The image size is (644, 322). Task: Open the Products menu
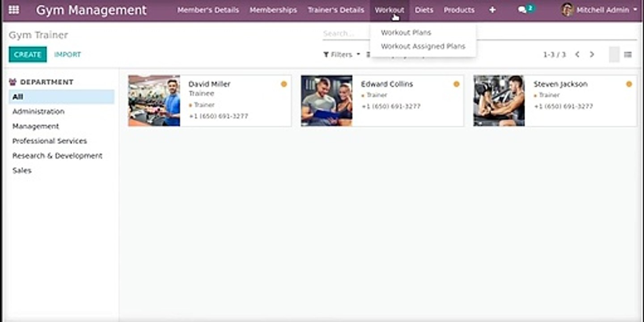[x=459, y=10]
